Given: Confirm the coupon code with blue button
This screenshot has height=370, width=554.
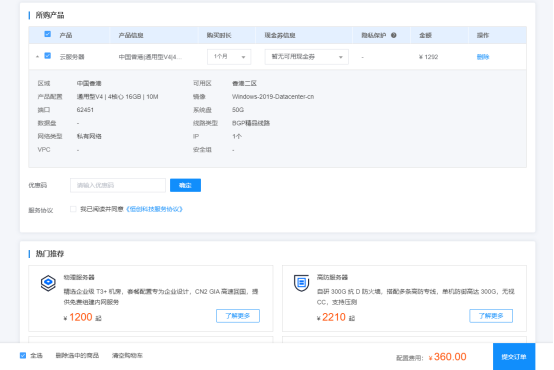Looking at the screenshot, I should 185,185.
